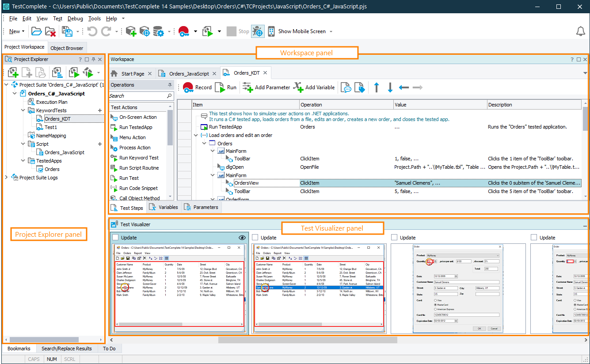This screenshot has width=590, height=364.
Task: Click the blue Move Down arrow icon
Action: pos(390,87)
